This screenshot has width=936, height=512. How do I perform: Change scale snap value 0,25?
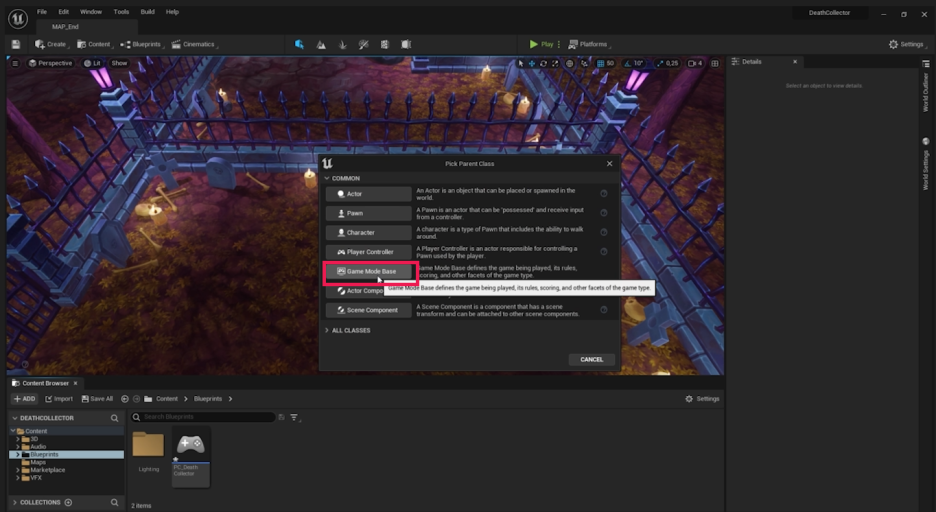(x=672, y=63)
